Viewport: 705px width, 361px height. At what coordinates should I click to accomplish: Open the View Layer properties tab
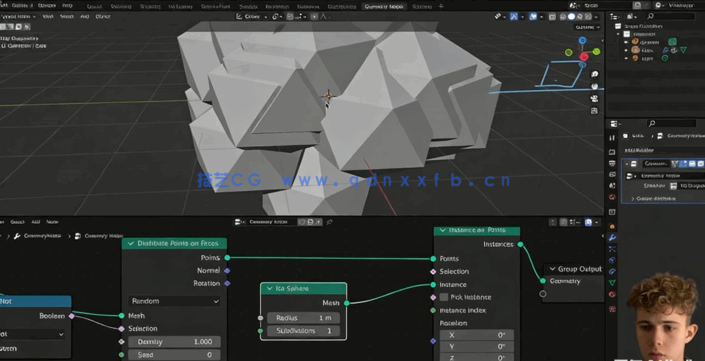[612, 174]
